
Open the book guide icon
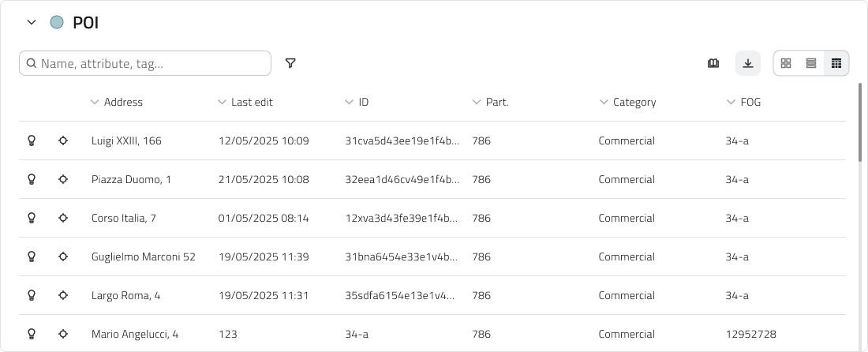click(x=713, y=63)
